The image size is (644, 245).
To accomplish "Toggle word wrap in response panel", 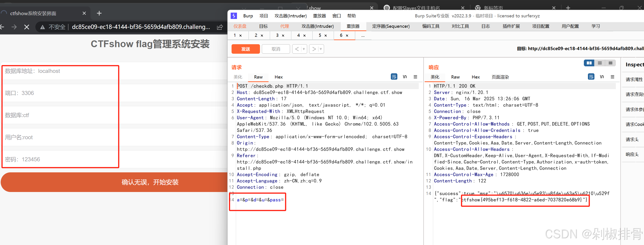I will [591, 76].
